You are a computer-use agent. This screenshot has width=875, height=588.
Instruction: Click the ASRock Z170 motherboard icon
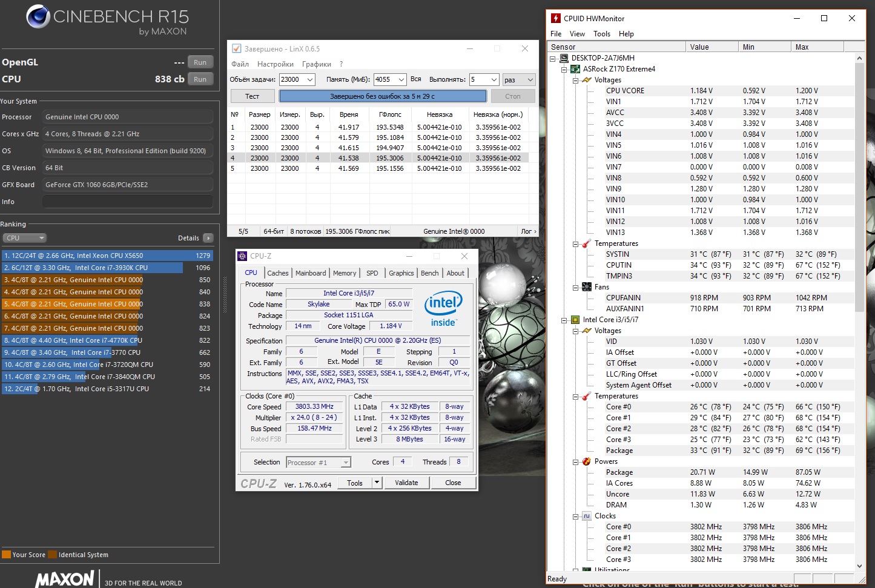575,69
